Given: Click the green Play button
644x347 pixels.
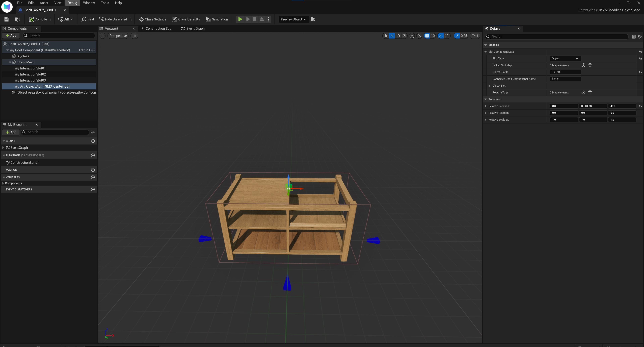Looking at the screenshot, I should [240, 19].
